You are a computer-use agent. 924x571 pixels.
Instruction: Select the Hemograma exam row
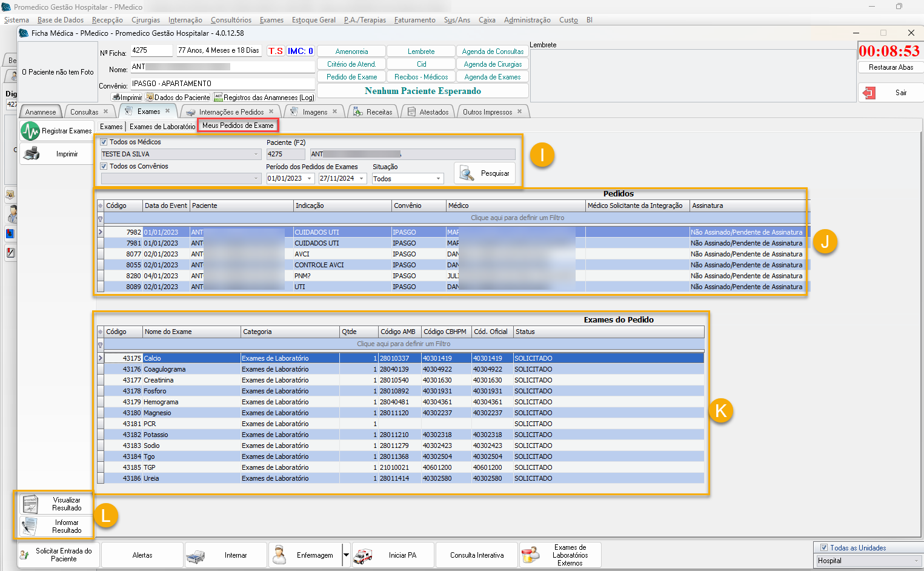(x=161, y=402)
